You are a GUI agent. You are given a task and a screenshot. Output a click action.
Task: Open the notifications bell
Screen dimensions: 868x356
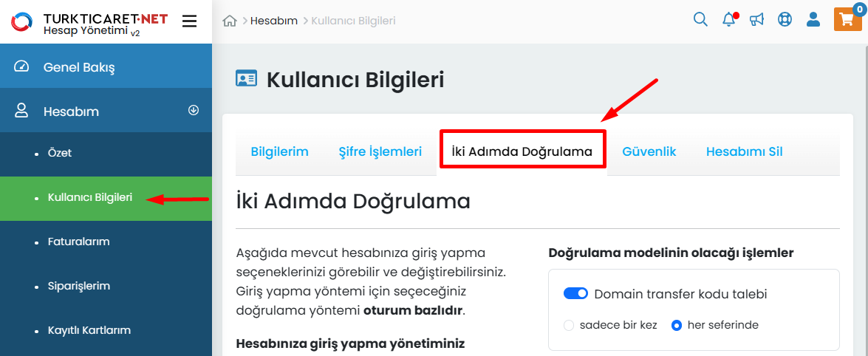pos(729,20)
